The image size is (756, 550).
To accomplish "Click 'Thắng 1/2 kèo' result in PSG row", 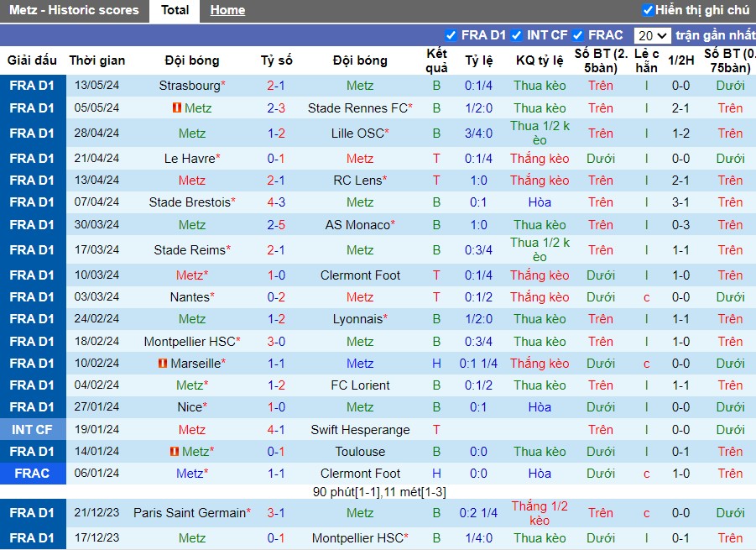I will point(540,513).
